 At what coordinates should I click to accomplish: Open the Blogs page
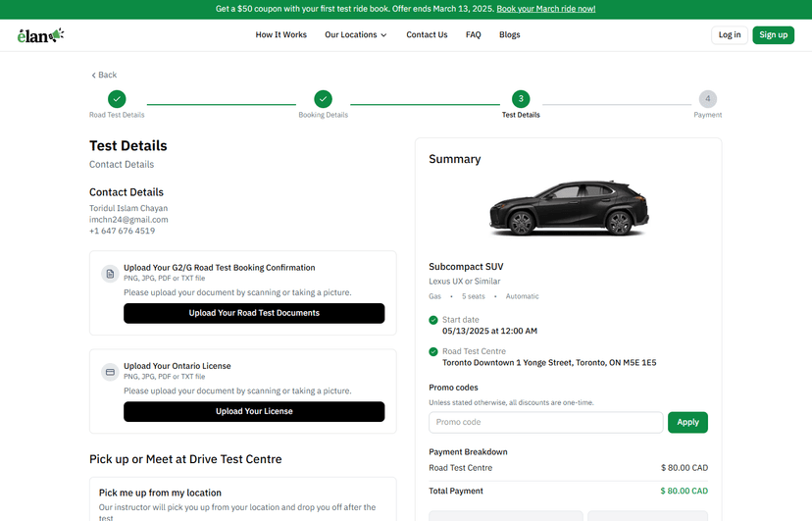pyautogui.click(x=510, y=34)
